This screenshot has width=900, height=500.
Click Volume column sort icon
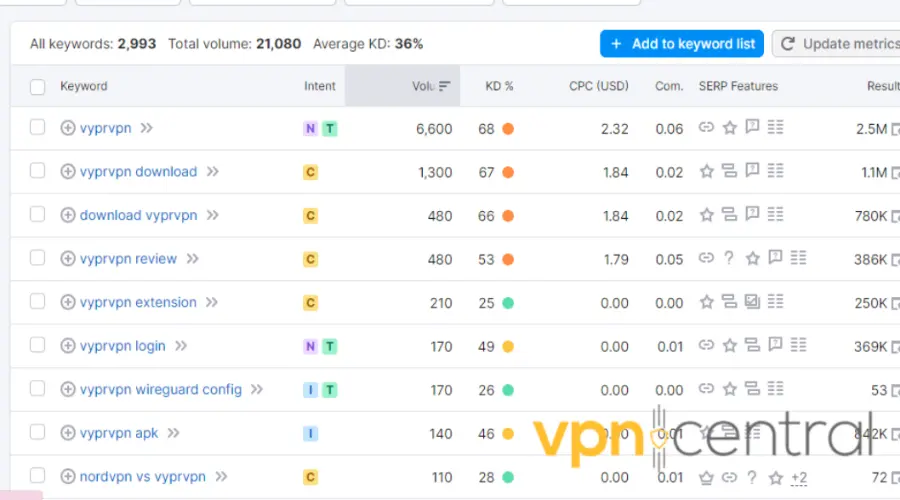tap(444, 86)
